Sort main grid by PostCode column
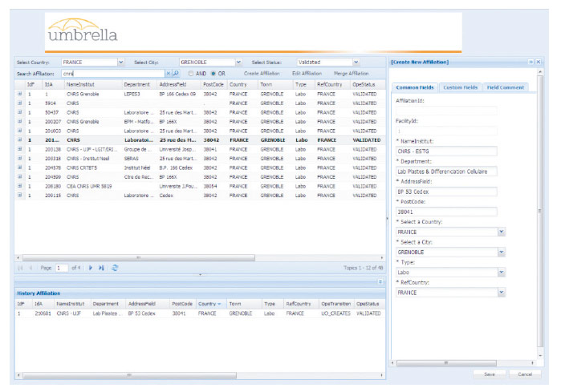The height and width of the screenshot is (392, 561). [214, 84]
